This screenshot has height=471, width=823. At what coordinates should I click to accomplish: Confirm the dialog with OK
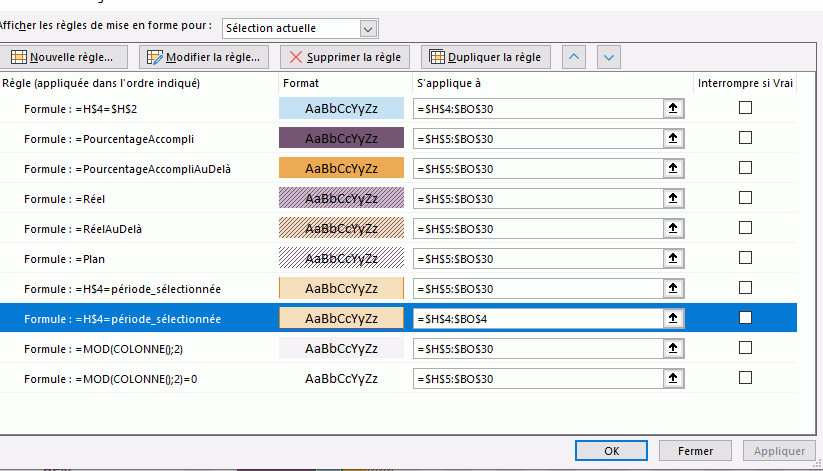(x=612, y=451)
